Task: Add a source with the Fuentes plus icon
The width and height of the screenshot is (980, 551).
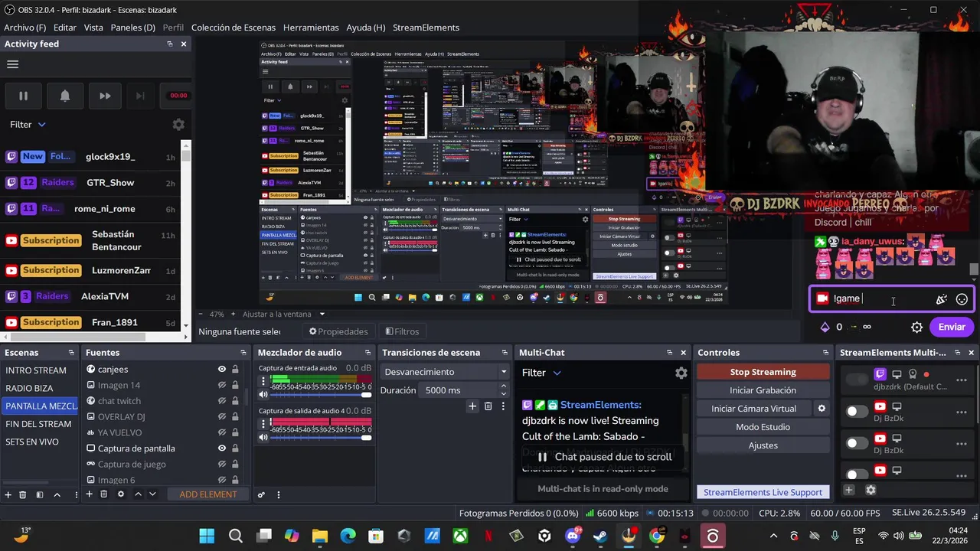Action: click(x=89, y=494)
